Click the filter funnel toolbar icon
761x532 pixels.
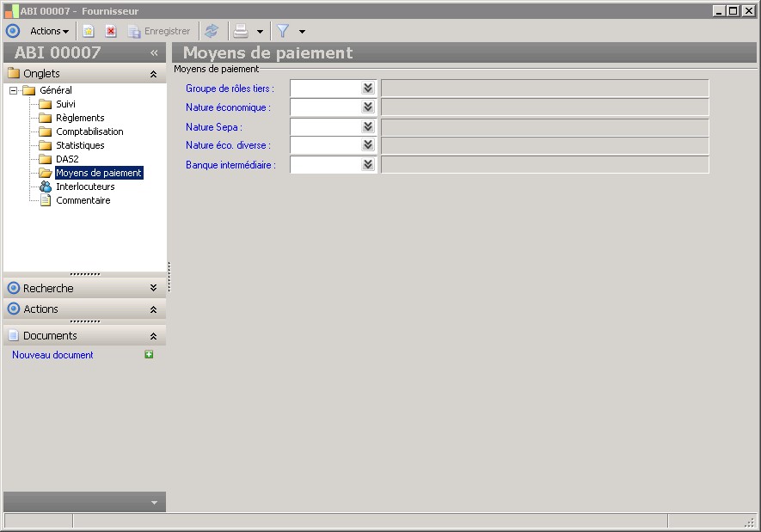pos(282,31)
